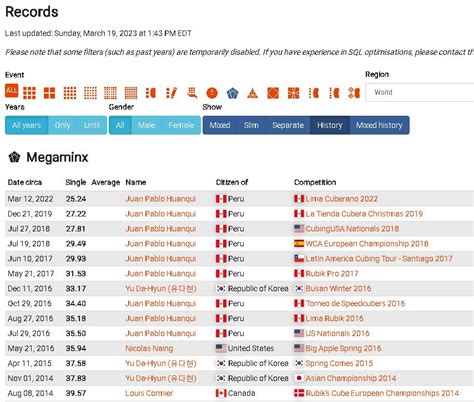The width and height of the screenshot is (474, 402).
Task: Select the 3x3x3 Blindfolded event icon
Action: tap(151, 93)
